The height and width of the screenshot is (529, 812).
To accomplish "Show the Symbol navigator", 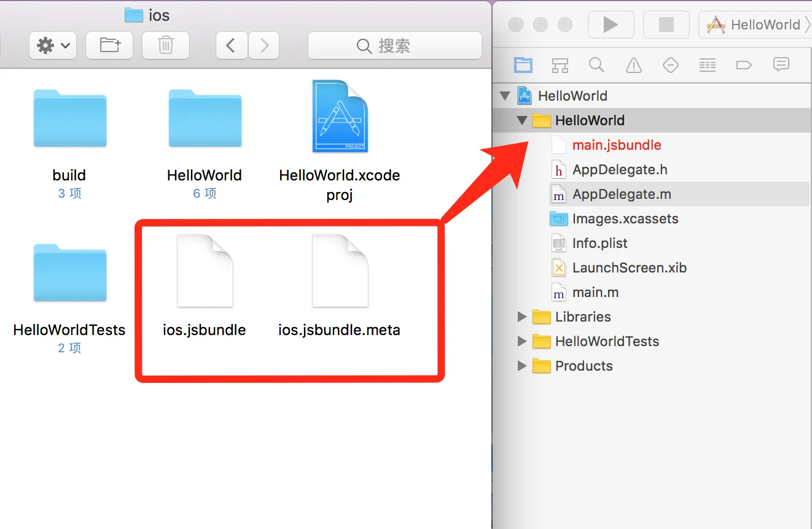I will click(560, 64).
